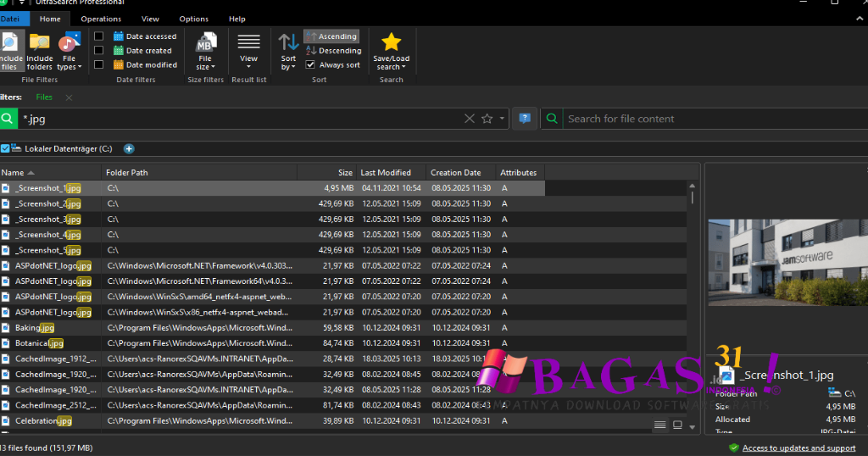This screenshot has height=456, width=868.
Task: Open the File types menu
Action: [70, 52]
